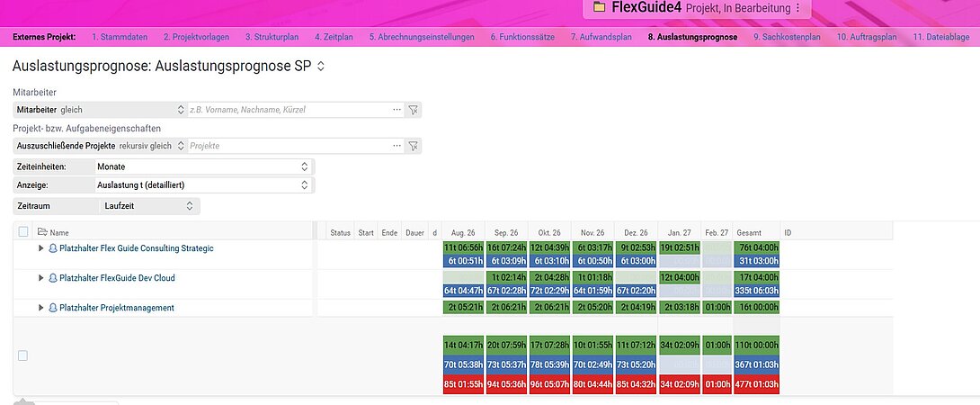Screen dimensions: 980x405
Task: Click the green cell 11t 06:56h
Action: [x=463, y=248]
